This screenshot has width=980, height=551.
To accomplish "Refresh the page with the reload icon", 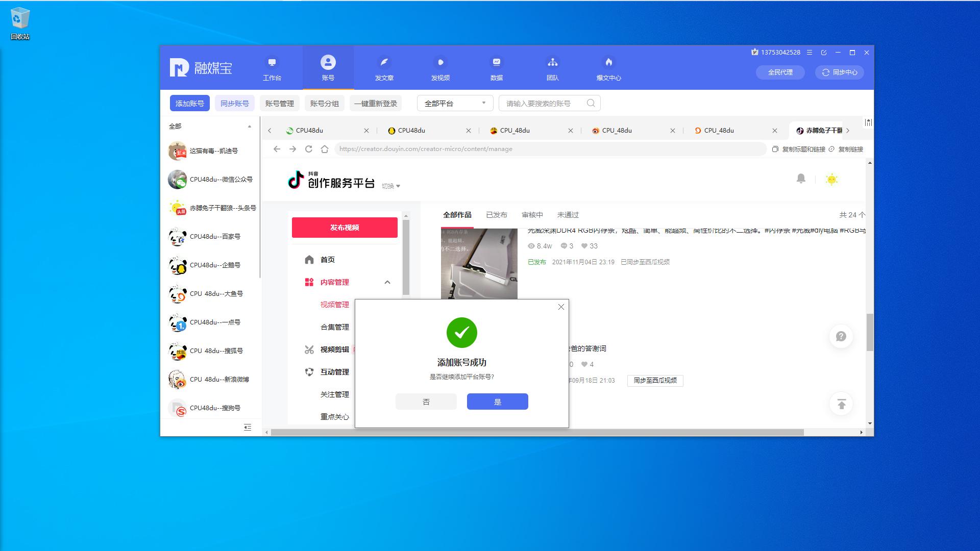I will click(x=309, y=149).
